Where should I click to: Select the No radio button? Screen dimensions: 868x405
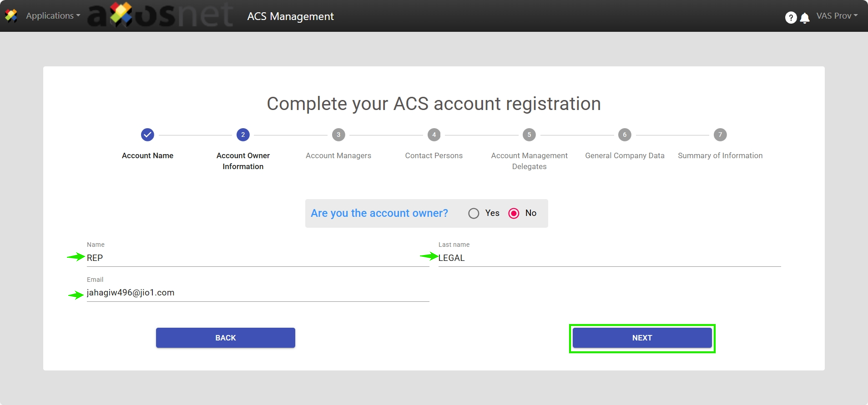[x=514, y=213]
